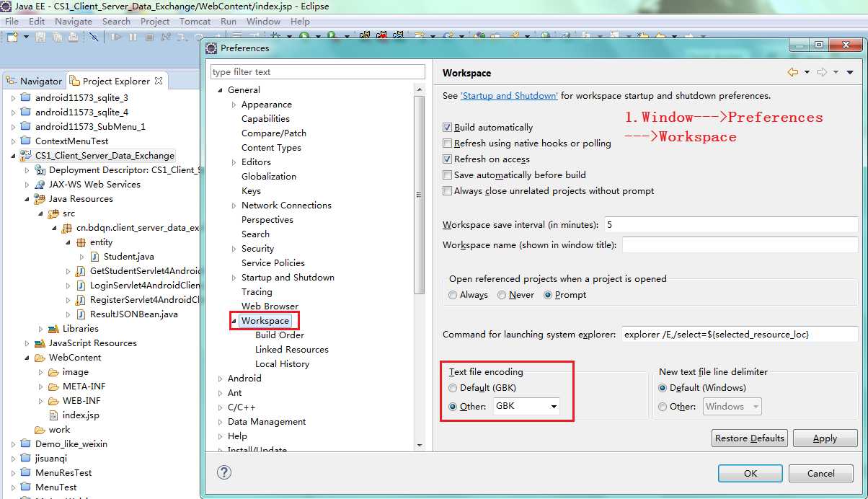Click the JAX-WS Web Services icon
This screenshot has width=868, height=499.
(40, 185)
